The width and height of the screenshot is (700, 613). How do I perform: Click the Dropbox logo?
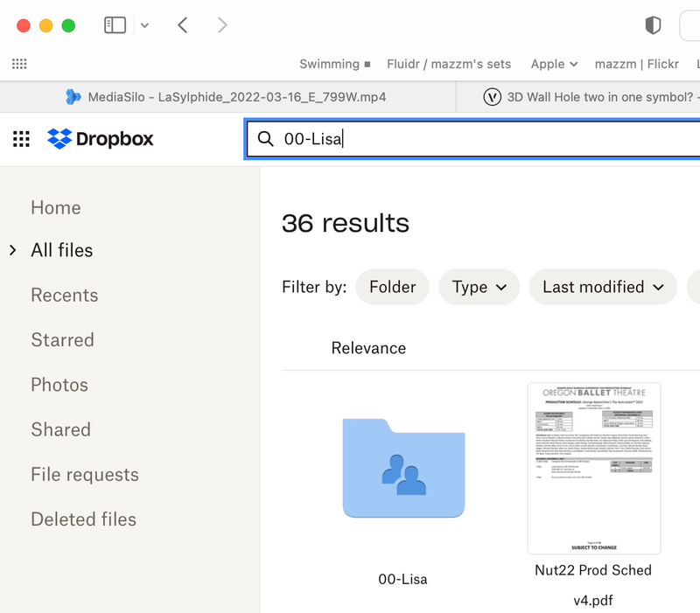click(101, 139)
